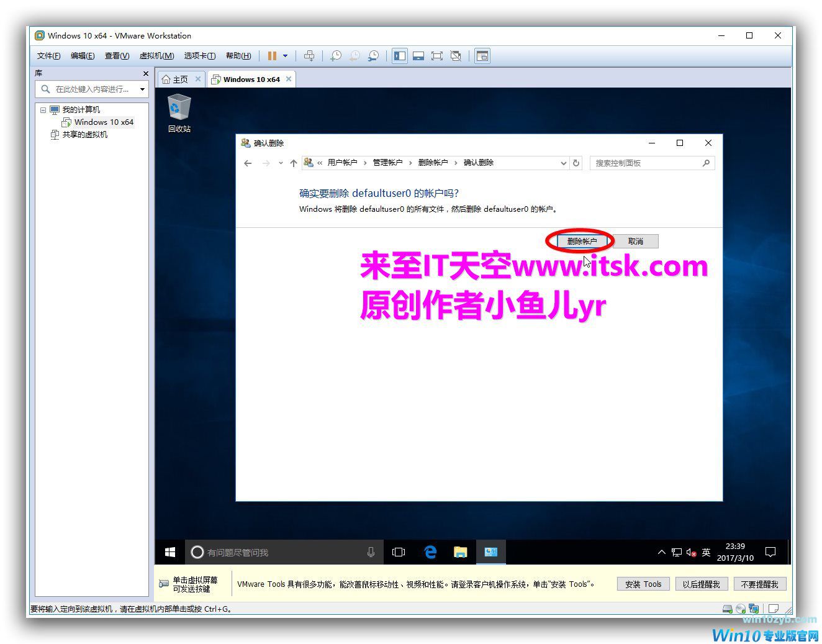Image resolution: width=822 pixels, height=644 pixels.
Task: Go up one level in control panel
Action: coord(294,163)
